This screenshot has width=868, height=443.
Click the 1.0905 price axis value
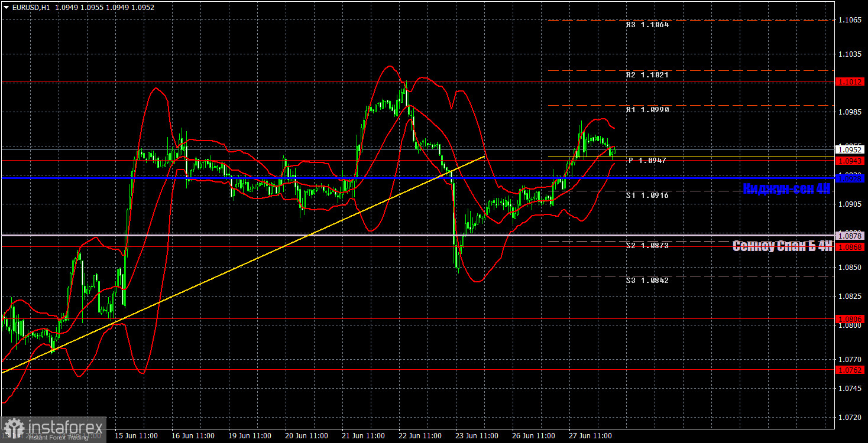pyautogui.click(x=849, y=204)
